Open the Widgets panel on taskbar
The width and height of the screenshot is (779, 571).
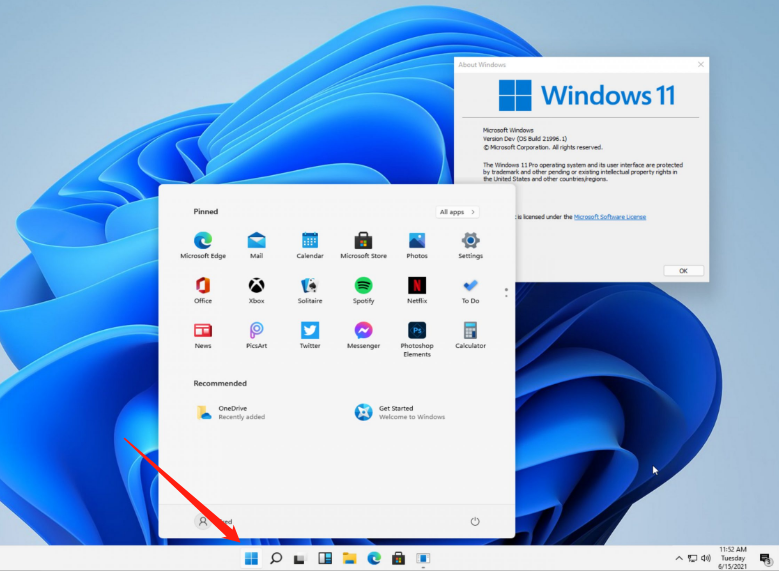click(325, 558)
